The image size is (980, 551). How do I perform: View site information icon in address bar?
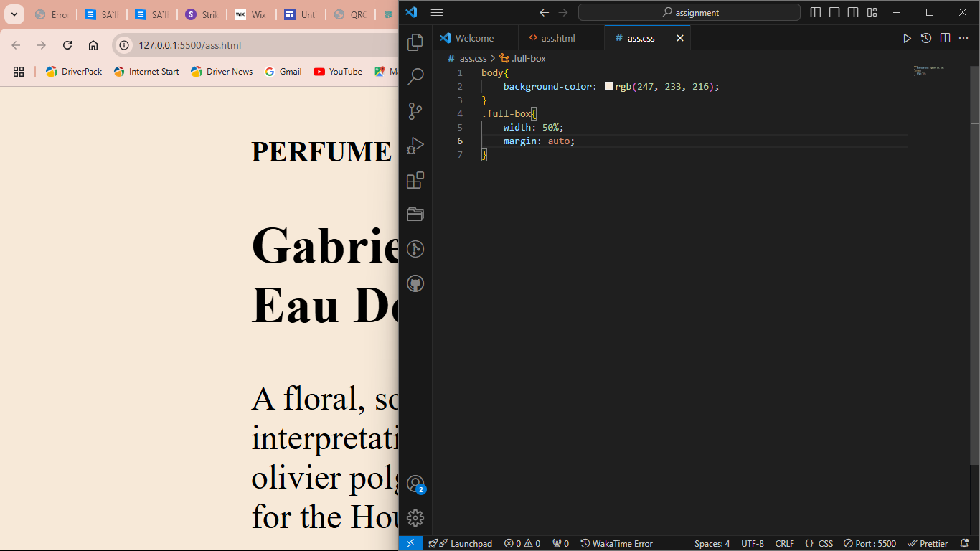pos(124,45)
